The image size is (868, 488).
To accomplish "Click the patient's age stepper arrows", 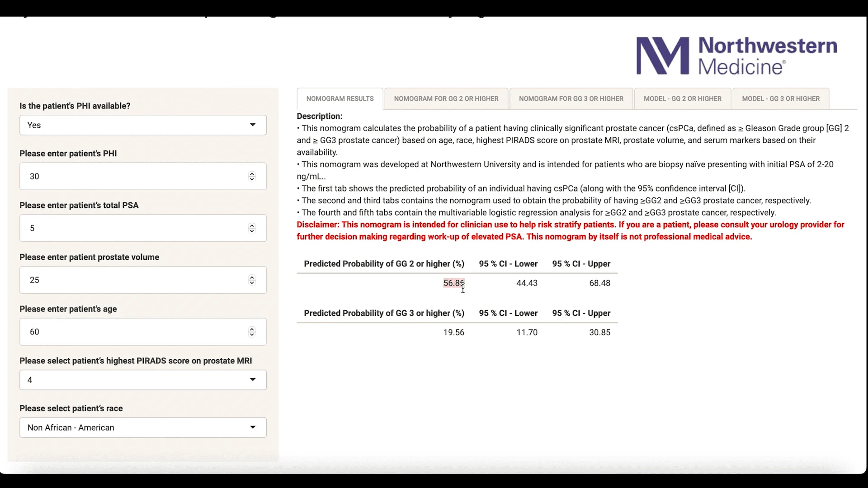I will click(252, 332).
